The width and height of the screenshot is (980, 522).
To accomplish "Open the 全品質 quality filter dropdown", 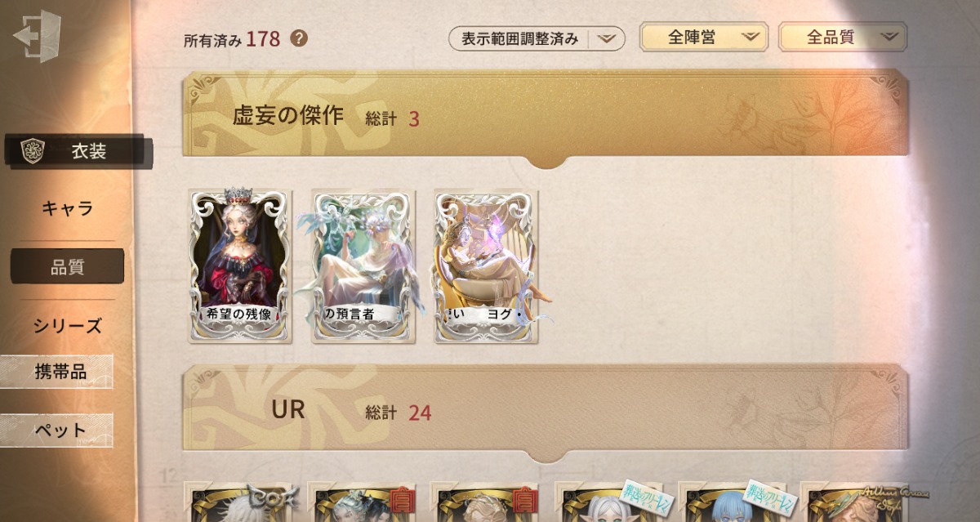I will click(x=843, y=37).
